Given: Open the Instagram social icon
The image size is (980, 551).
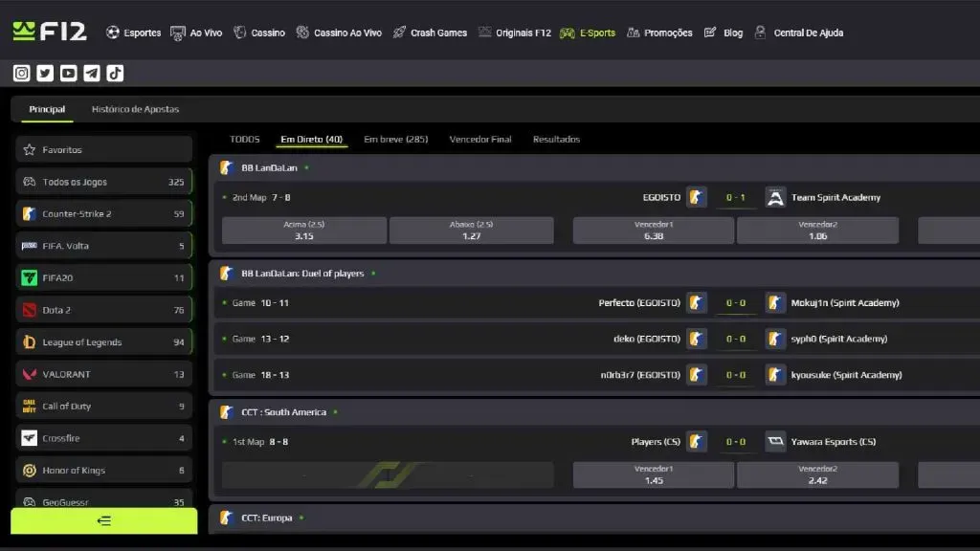Looking at the screenshot, I should pos(20,72).
